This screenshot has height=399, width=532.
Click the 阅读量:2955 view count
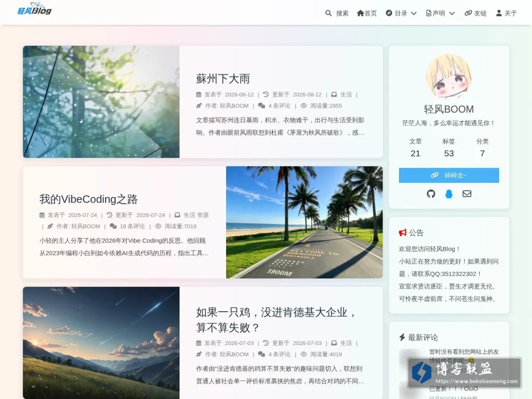tap(326, 106)
